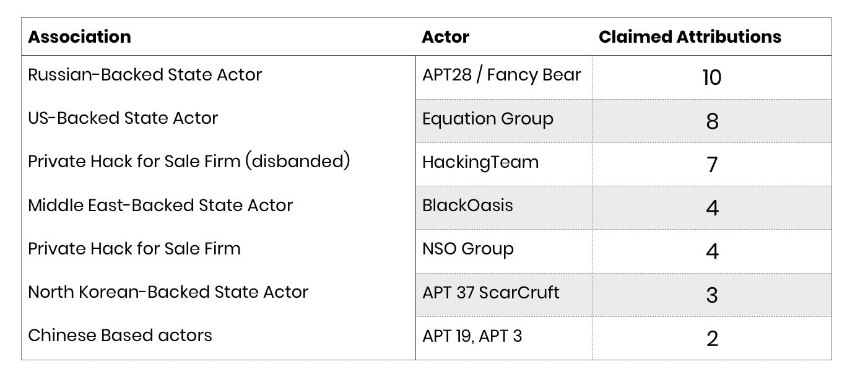Image resolution: width=868 pixels, height=390 pixels.
Task: Select the Chinese Based actors cell
Action: point(120,336)
